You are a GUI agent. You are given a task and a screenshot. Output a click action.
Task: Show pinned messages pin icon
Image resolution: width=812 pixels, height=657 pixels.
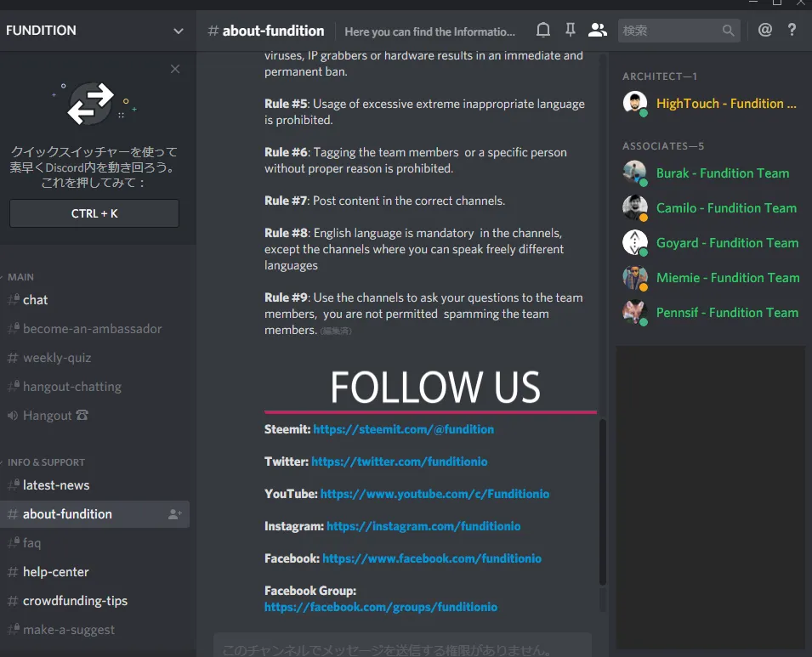pos(571,30)
